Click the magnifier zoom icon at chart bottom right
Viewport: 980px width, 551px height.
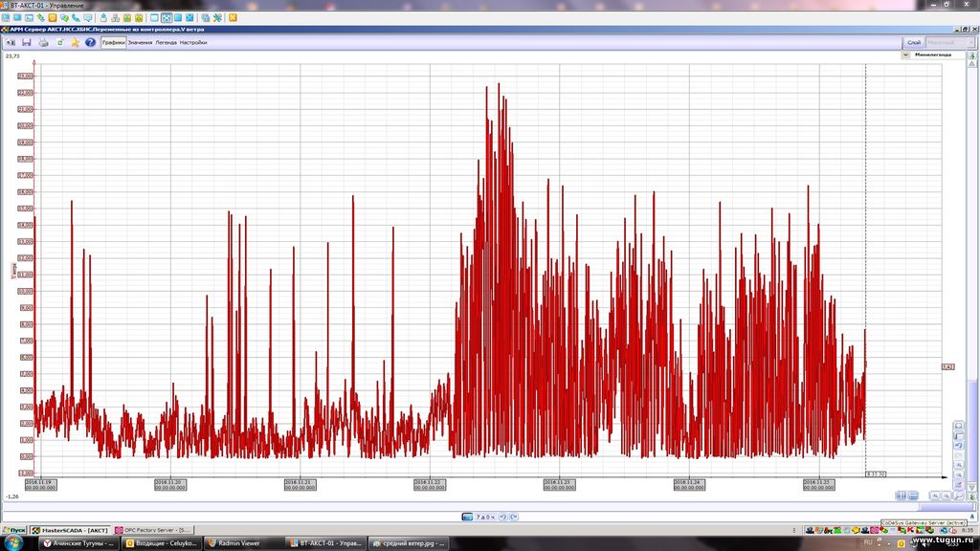pyautogui.click(x=958, y=496)
